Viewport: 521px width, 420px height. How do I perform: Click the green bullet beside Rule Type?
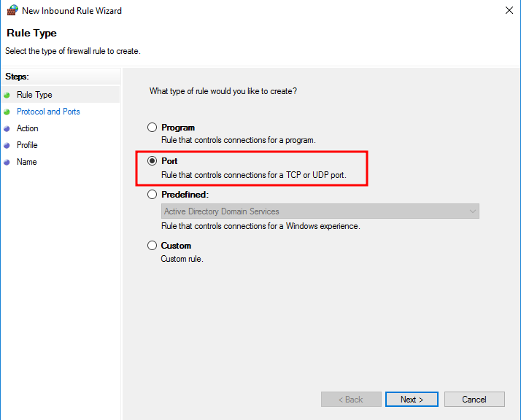click(7, 95)
